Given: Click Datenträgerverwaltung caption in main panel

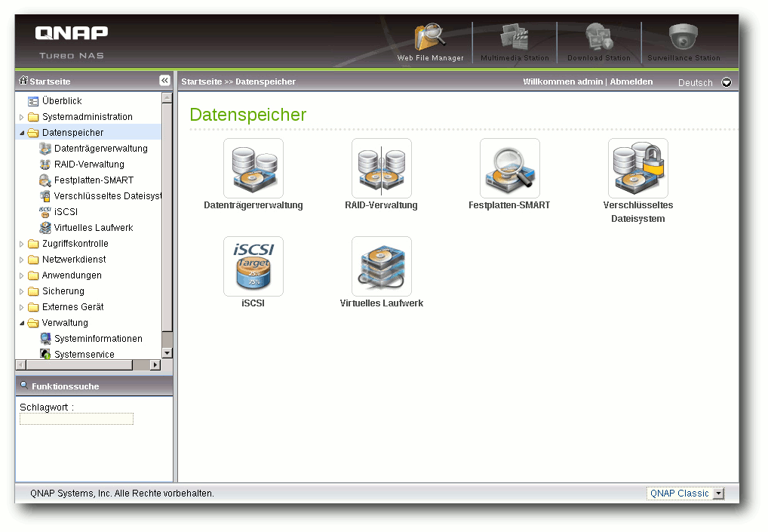Looking at the screenshot, I should coord(253,205).
